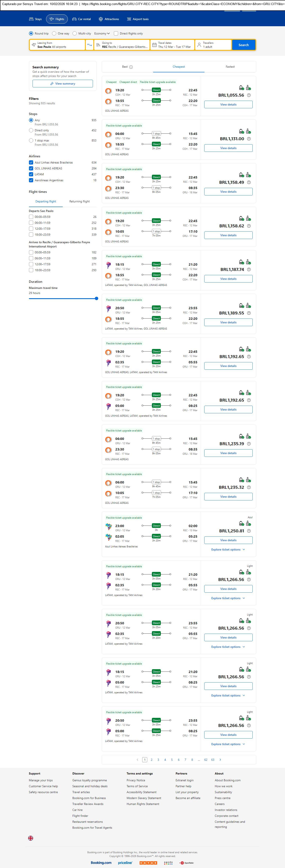Viewport: 285px width, 868px height.
Task: Switch to the Returning flight tab
Action: click(79, 202)
